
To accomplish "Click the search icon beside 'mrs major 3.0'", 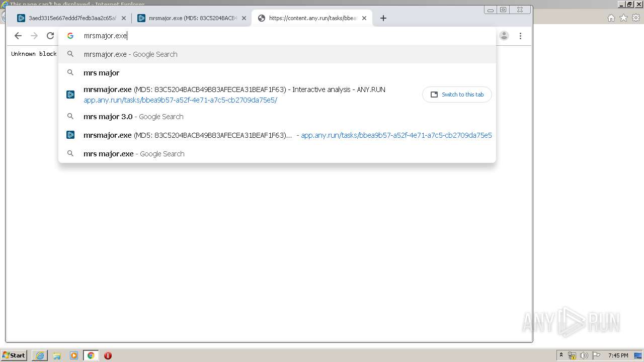I will (70, 116).
